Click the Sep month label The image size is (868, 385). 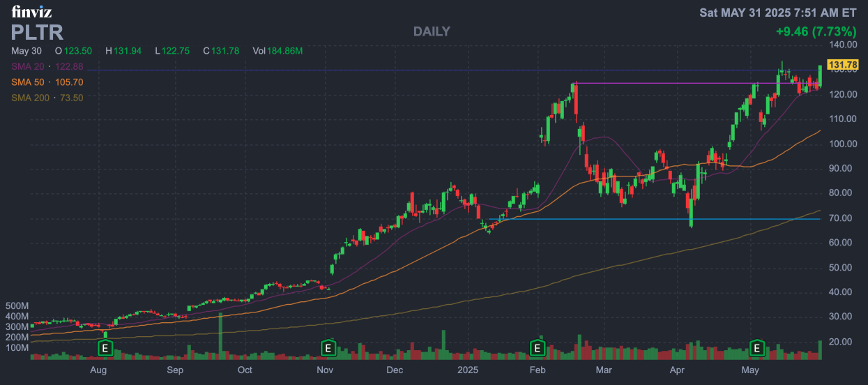point(175,370)
